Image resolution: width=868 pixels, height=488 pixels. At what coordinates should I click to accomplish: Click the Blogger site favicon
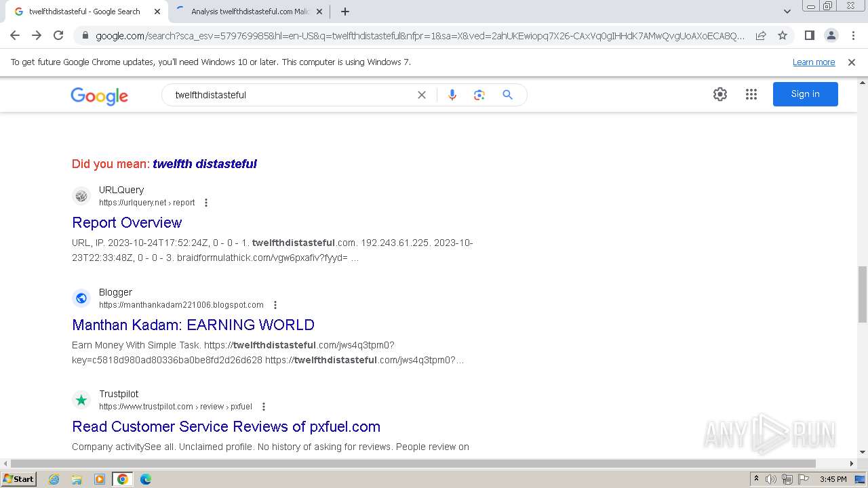coord(81,298)
